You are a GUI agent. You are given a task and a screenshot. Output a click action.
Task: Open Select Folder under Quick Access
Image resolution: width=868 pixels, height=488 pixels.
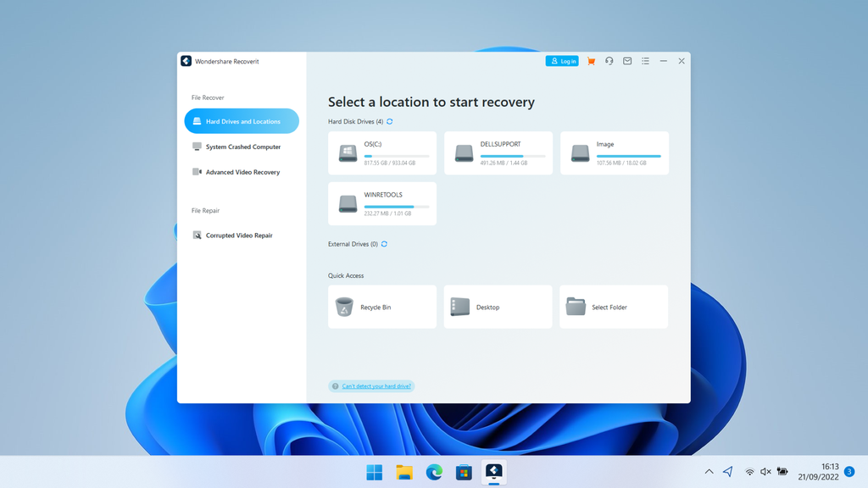(x=614, y=307)
